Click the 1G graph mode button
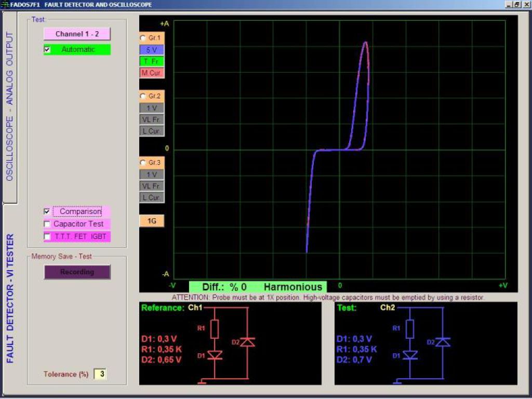532x399 pixels. (152, 221)
